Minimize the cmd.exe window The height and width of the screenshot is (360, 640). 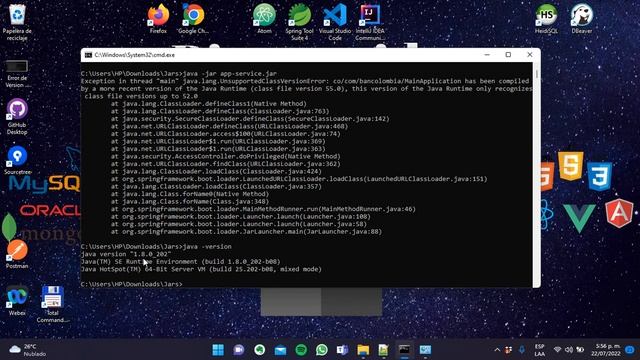[487, 55]
